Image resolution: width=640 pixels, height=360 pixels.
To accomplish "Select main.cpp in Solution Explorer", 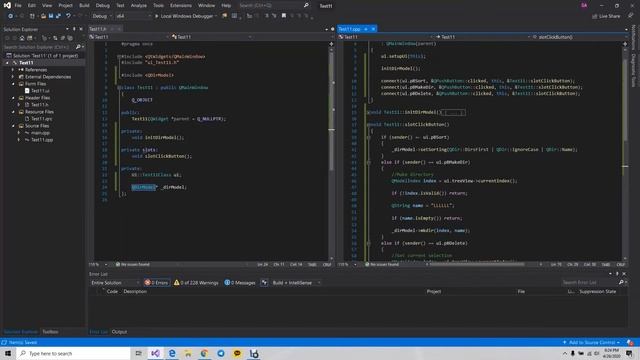I will 40,133.
